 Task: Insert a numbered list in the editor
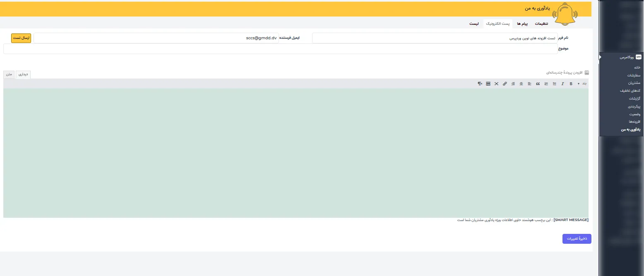(x=546, y=84)
